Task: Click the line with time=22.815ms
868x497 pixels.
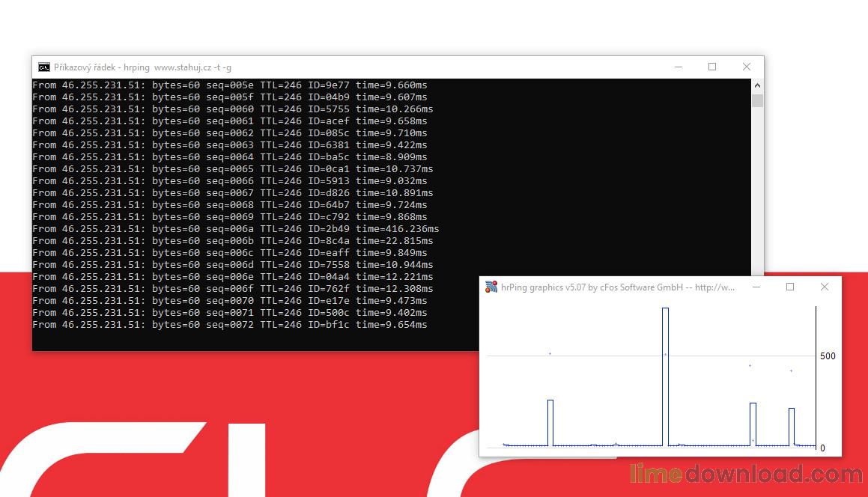Action: (232, 241)
